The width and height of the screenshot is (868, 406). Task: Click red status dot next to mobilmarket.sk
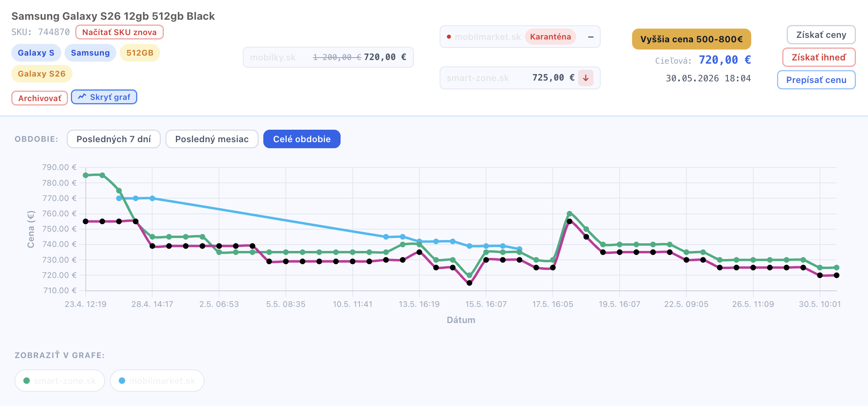(x=448, y=37)
